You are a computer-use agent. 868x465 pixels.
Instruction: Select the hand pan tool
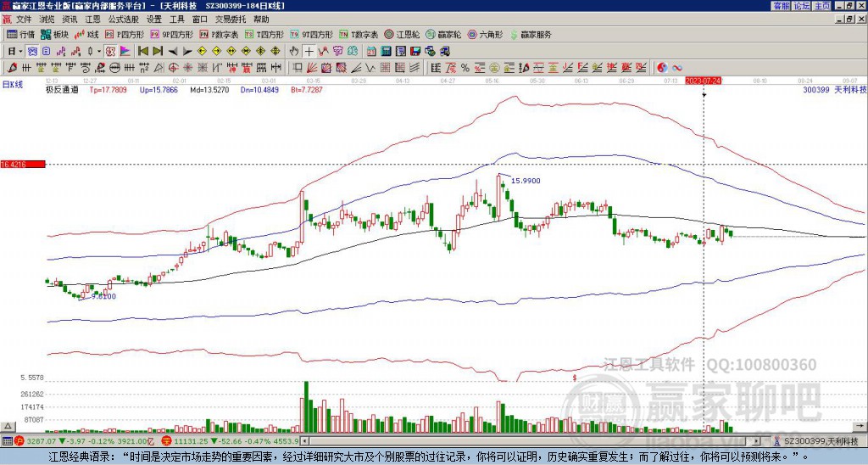[294, 52]
